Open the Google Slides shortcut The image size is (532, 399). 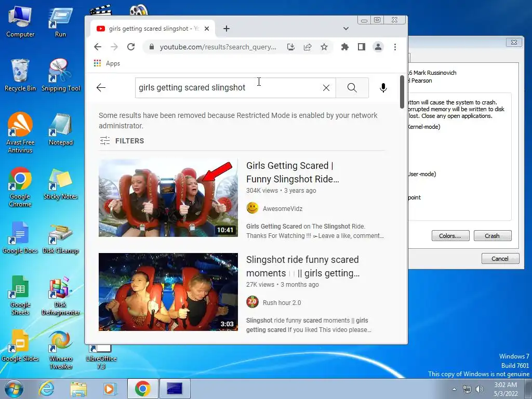click(x=20, y=345)
